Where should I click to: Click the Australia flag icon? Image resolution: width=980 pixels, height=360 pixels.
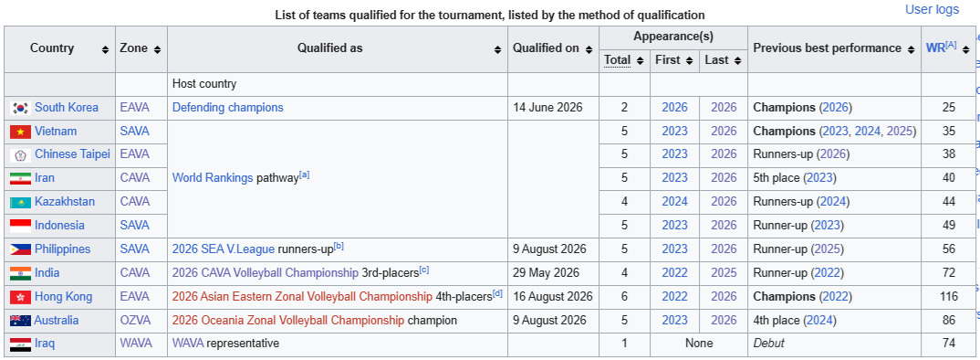tap(21, 321)
